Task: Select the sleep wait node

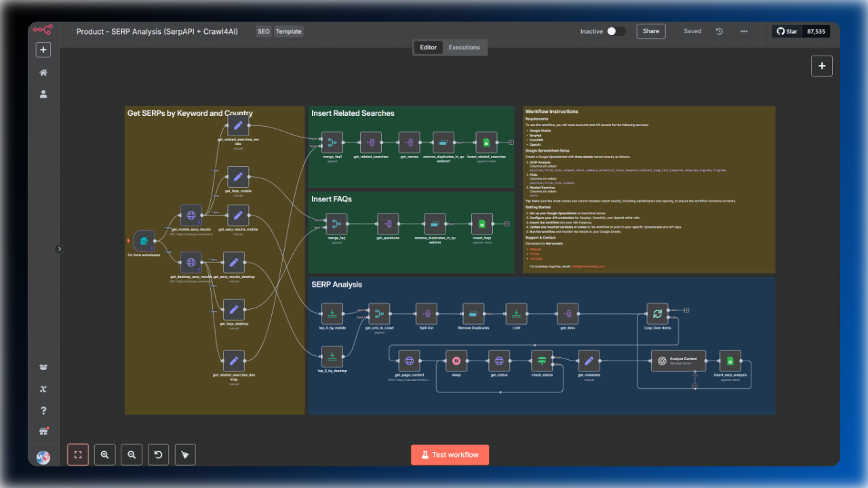Action: [x=456, y=361]
